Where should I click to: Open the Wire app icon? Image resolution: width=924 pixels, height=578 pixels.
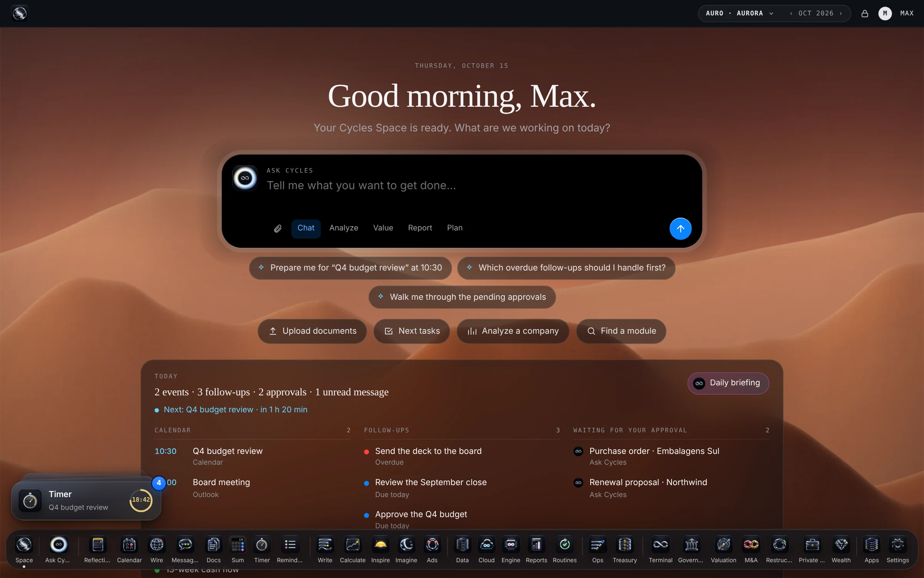coord(157,549)
